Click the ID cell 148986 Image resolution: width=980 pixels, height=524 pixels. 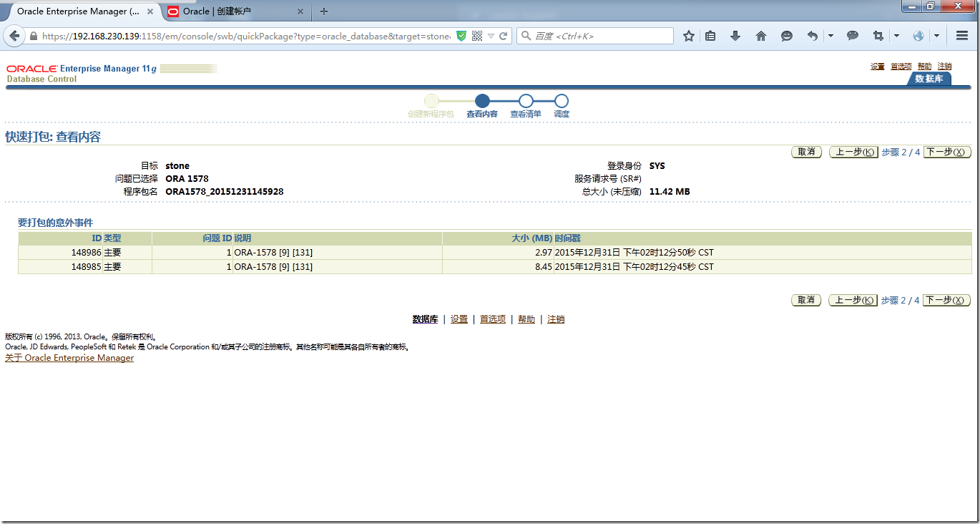click(x=86, y=253)
